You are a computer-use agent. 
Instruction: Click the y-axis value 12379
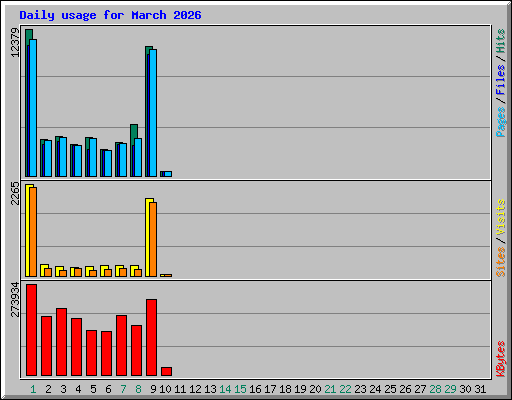click(x=15, y=42)
